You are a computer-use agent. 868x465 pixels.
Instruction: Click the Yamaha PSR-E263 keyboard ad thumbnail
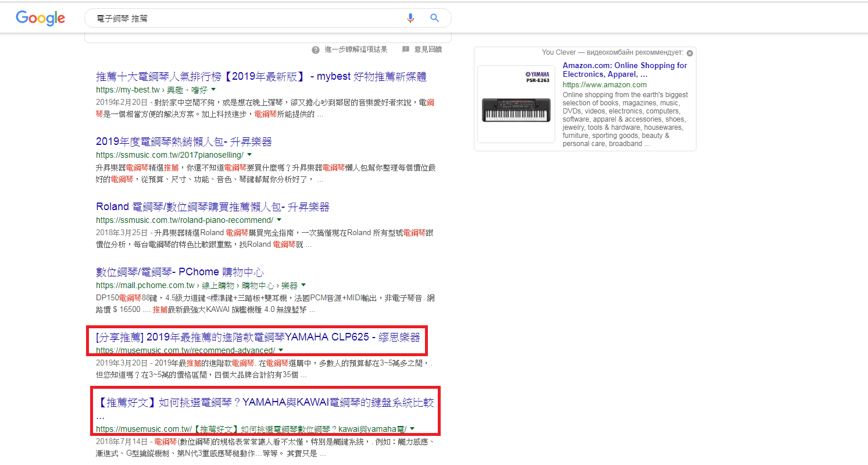click(x=516, y=104)
